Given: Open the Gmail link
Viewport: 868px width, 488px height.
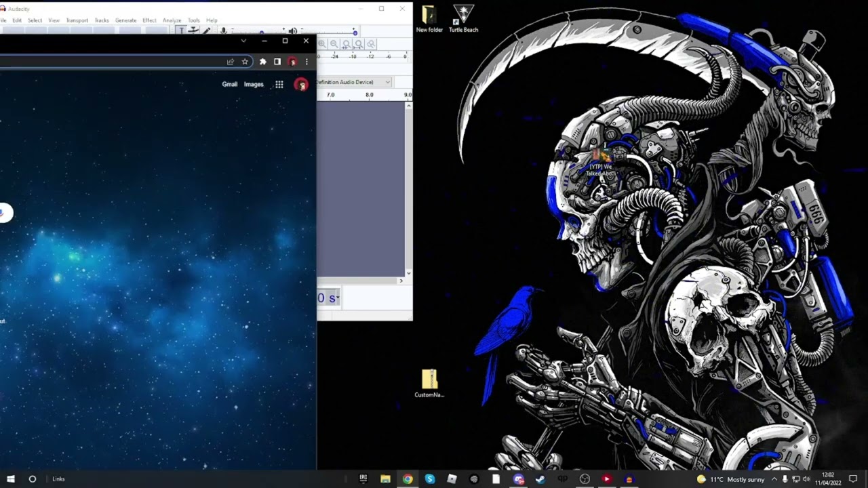Looking at the screenshot, I should 230,85.
